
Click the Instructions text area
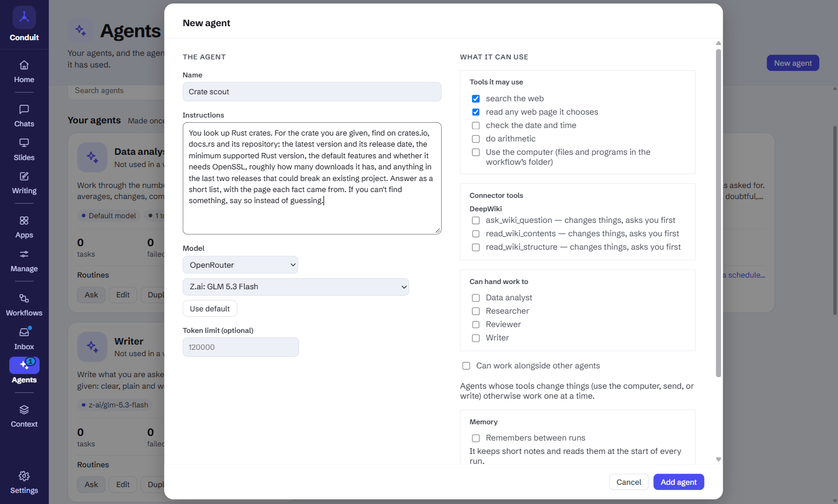(x=312, y=178)
